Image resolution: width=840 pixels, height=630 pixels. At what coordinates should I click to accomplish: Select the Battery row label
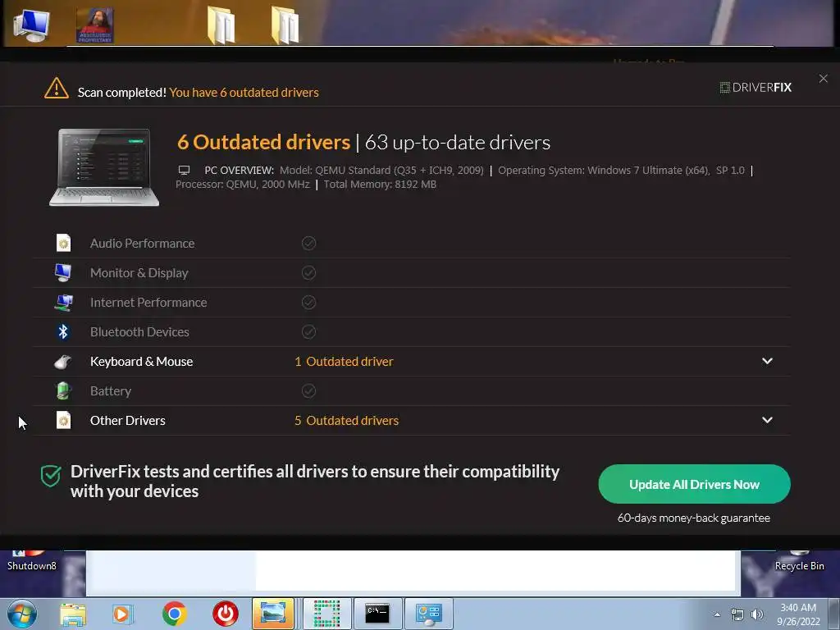111,391
